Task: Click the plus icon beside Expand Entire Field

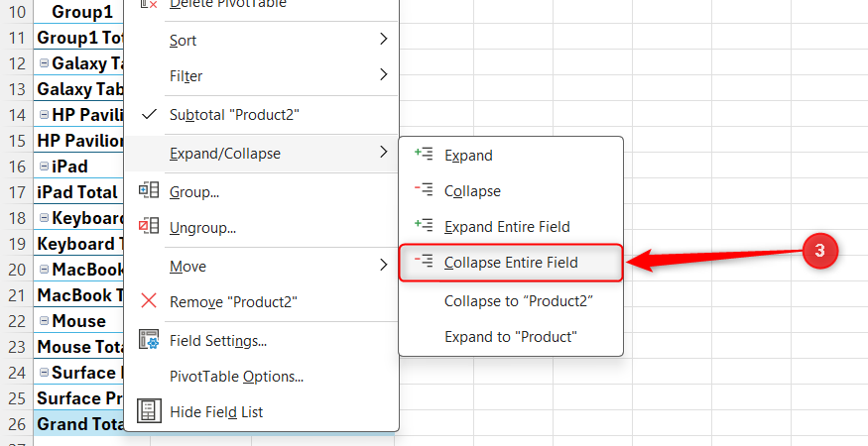Action: click(x=424, y=225)
